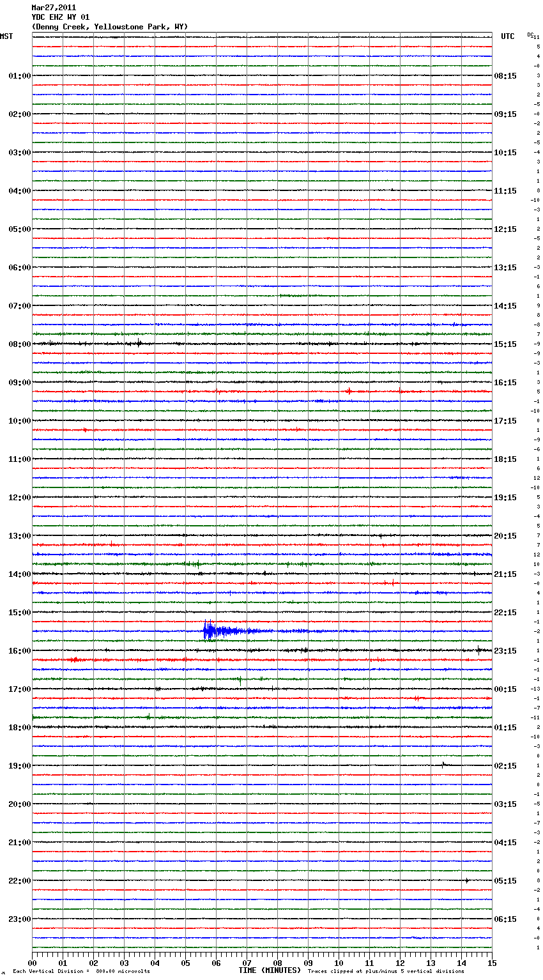Click the 10:15 UTC time label

coord(505,153)
